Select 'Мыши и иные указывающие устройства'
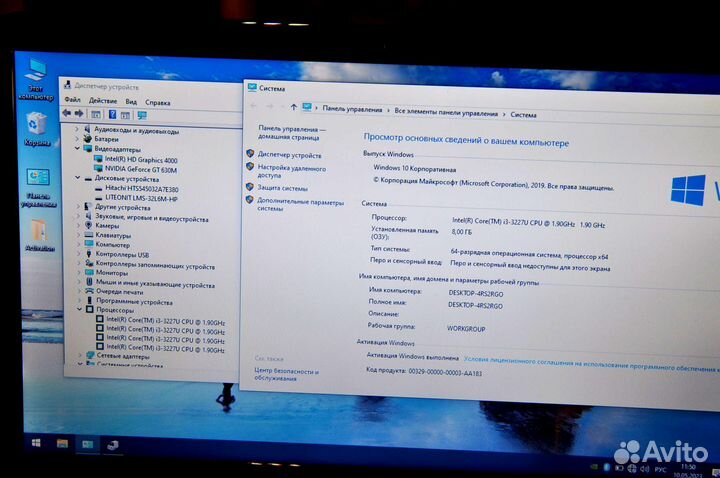Screen dimensions: 720x478 point(155,284)
